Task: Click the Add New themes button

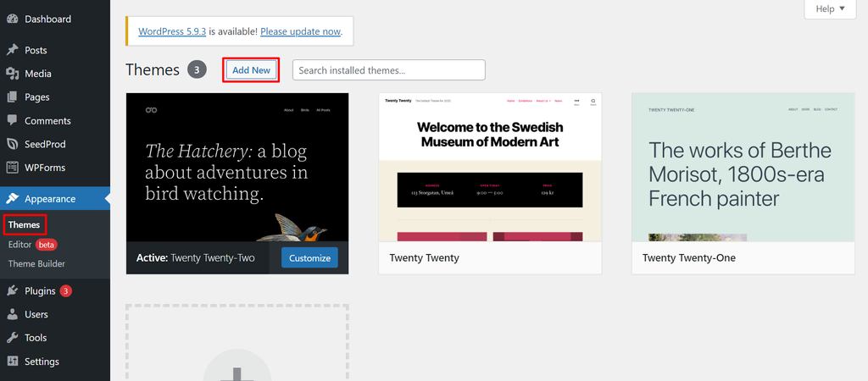Action: tap(251, 70)
